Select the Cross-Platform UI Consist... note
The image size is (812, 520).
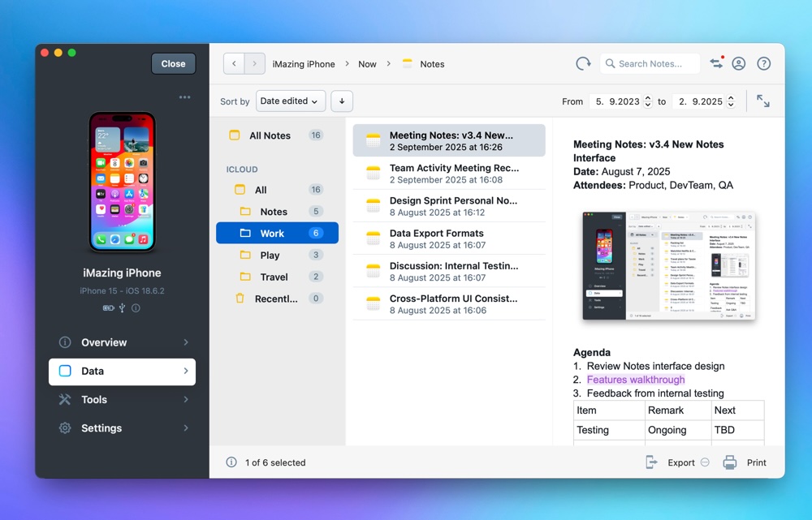click(449, 303)
